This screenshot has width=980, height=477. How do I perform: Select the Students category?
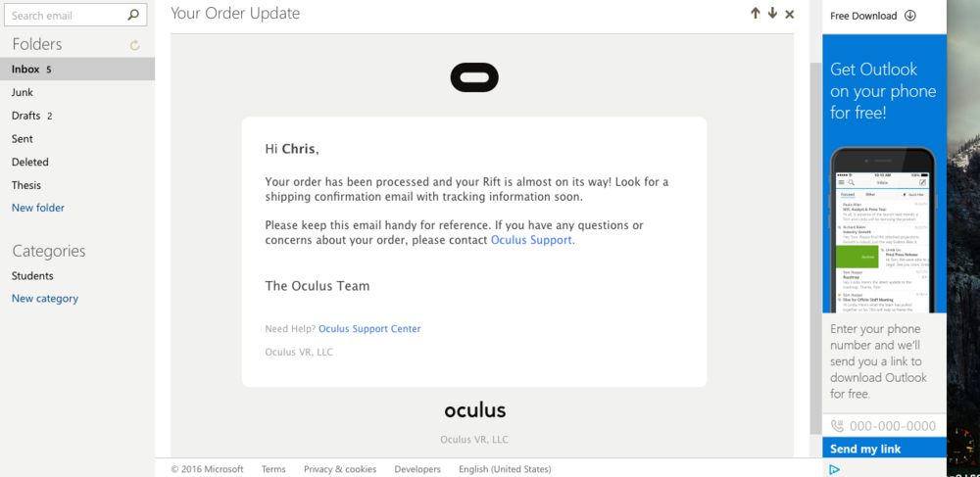(32, 276)
